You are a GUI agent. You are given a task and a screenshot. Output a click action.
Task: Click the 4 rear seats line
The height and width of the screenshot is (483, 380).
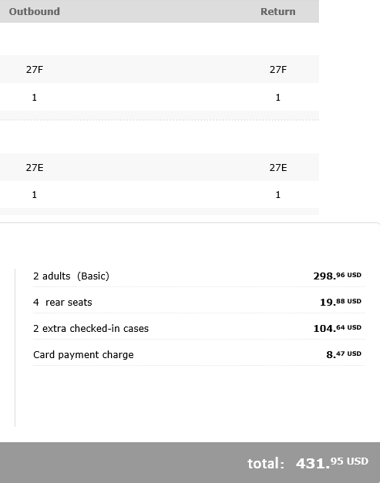[199, 302]
